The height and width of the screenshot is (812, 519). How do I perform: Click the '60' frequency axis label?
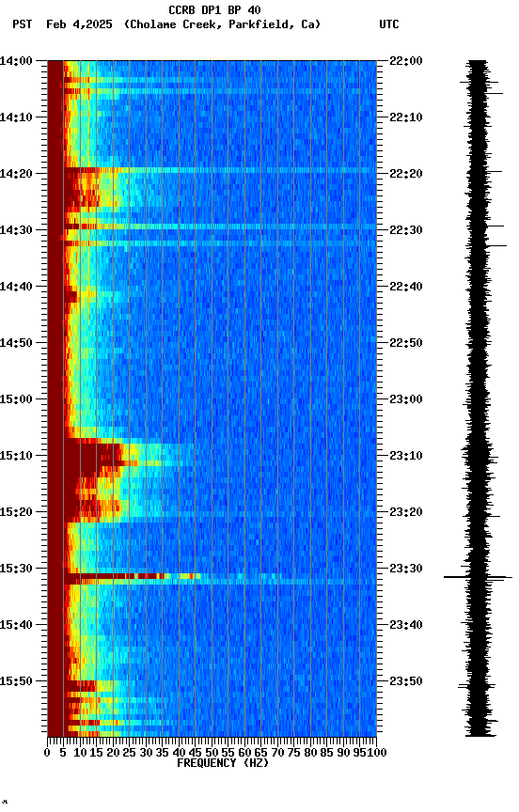coord(244,753)
